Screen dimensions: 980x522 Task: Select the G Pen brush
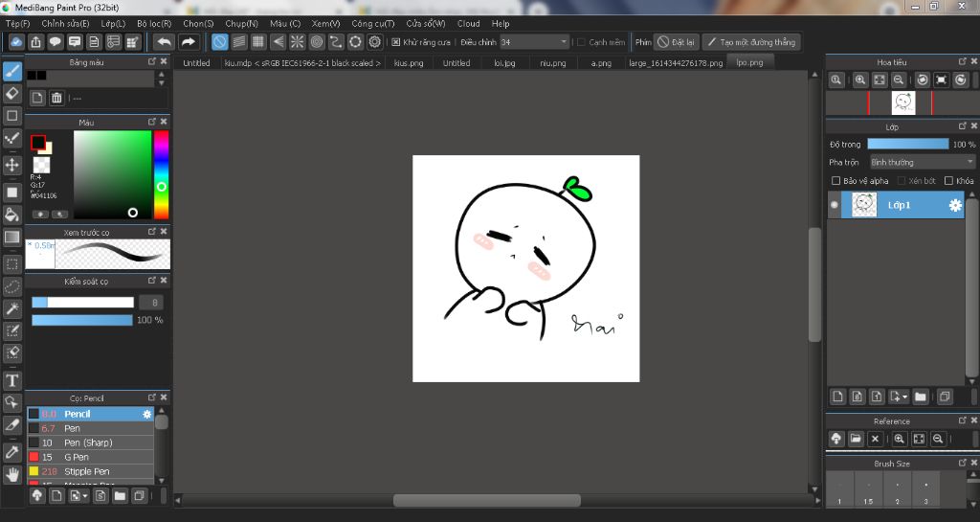tap(90, 457)
